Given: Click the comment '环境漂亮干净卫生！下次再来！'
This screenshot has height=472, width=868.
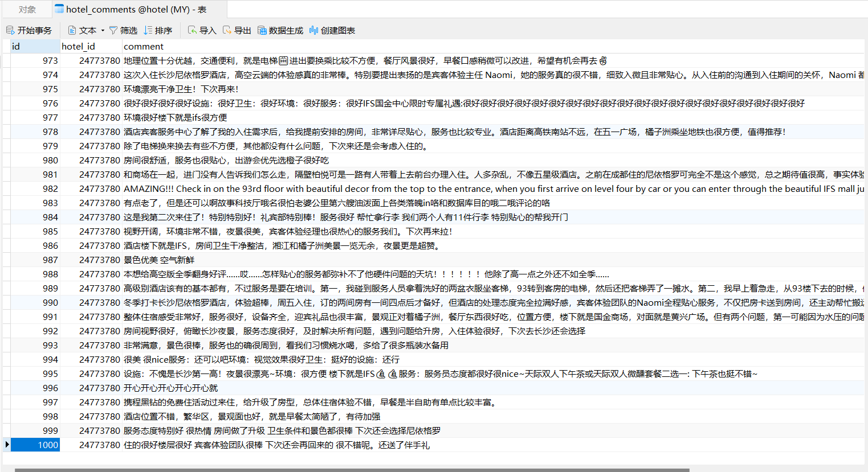Looking at the screenshot, I should tap(181, 89).
